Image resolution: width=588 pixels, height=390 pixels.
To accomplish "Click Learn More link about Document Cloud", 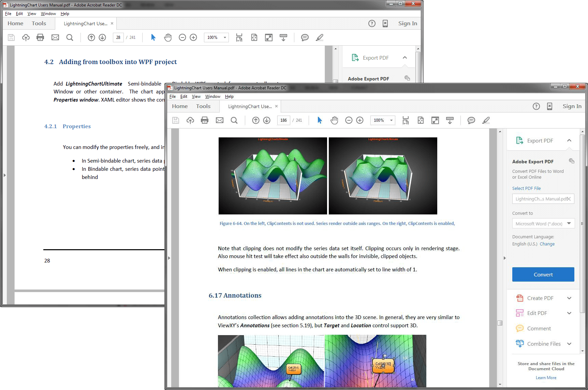I will click(x=546, y=378).
